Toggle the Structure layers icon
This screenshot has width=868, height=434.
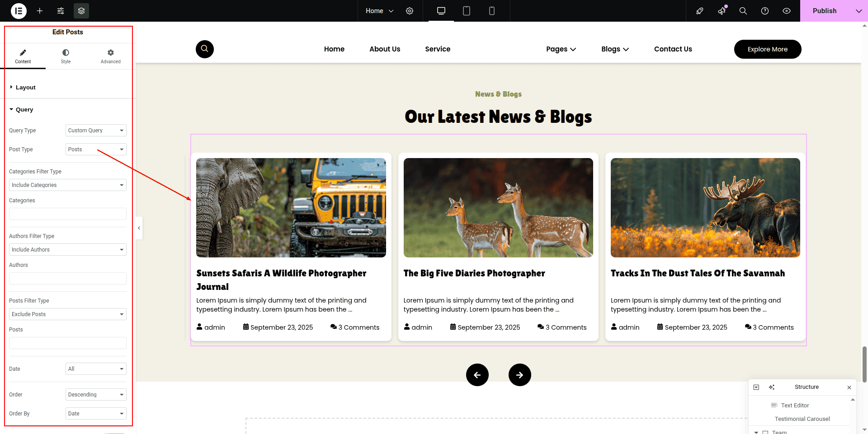click(x=81, y=11)
